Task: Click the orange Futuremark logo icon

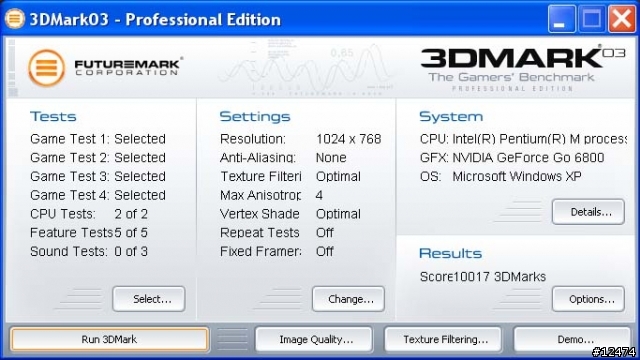Action: (47, 68)
